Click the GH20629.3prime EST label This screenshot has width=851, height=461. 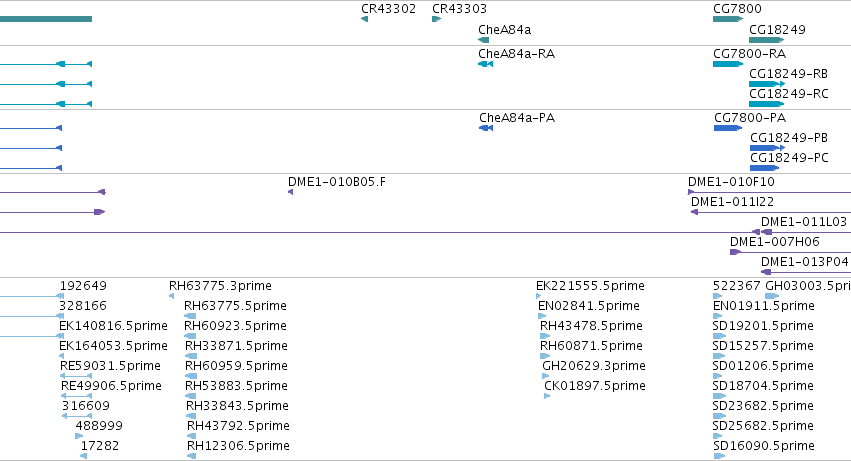[594, 365]
